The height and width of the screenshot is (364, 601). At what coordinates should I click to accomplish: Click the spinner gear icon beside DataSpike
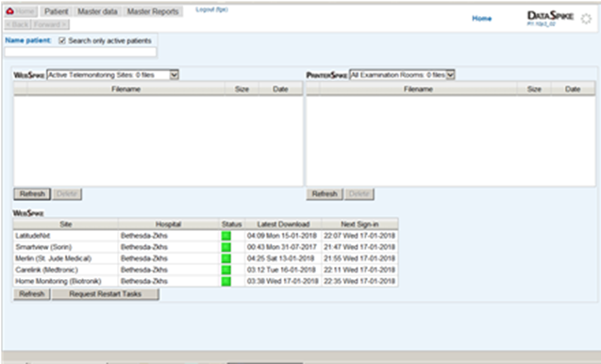point(586,19)
